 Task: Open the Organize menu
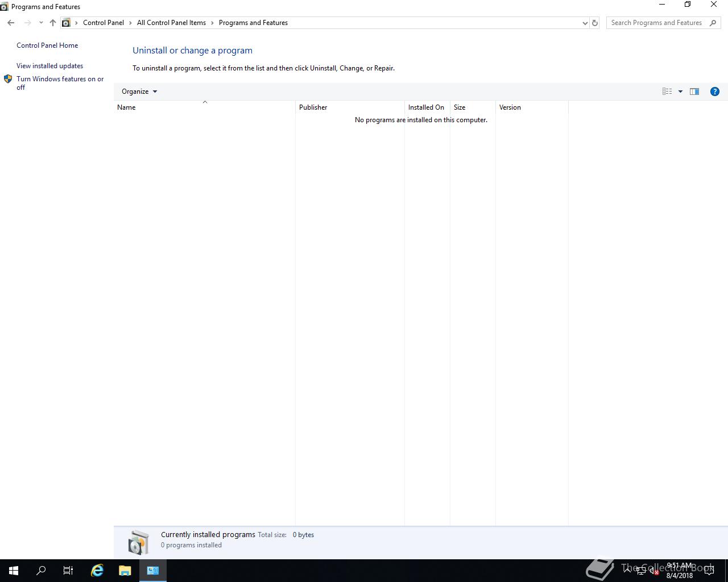[139, 92]
